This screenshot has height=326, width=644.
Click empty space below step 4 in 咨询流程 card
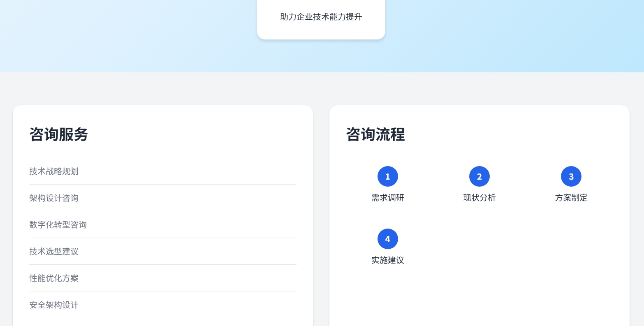click(x=479, y=296)
